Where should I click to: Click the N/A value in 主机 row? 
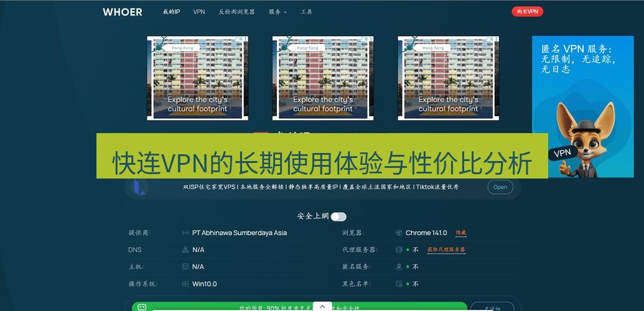pyautogui.click(x=198, y=267)
